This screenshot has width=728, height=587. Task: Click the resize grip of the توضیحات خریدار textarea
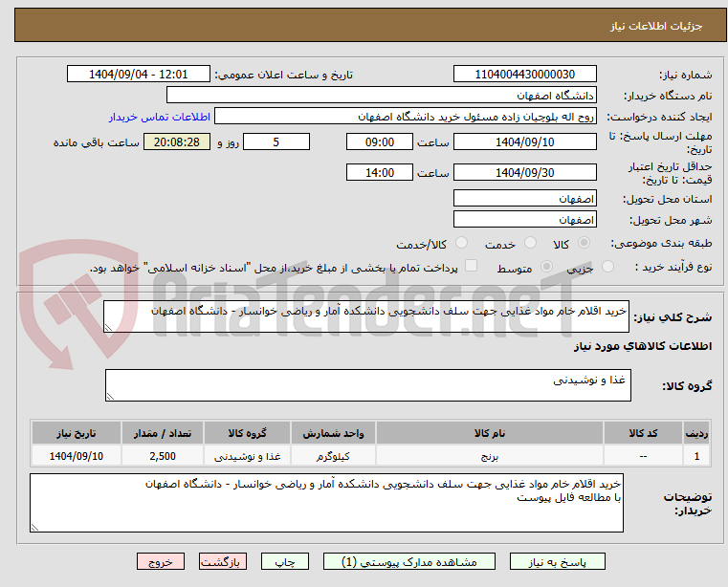(x=34, y=527)
